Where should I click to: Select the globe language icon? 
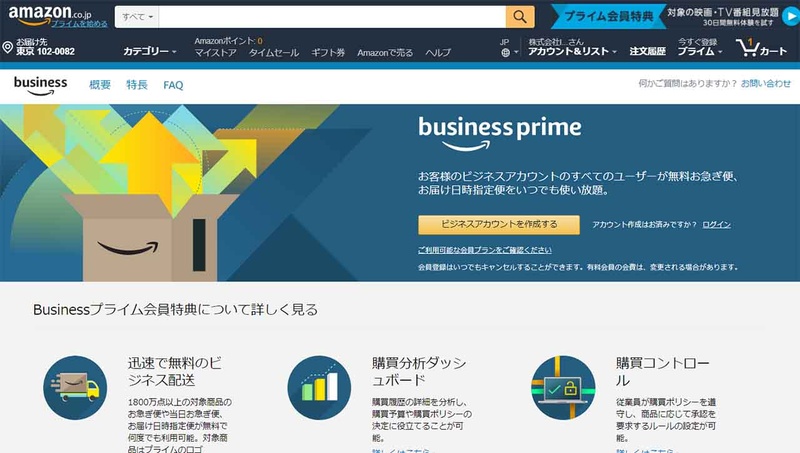point(505,52)
